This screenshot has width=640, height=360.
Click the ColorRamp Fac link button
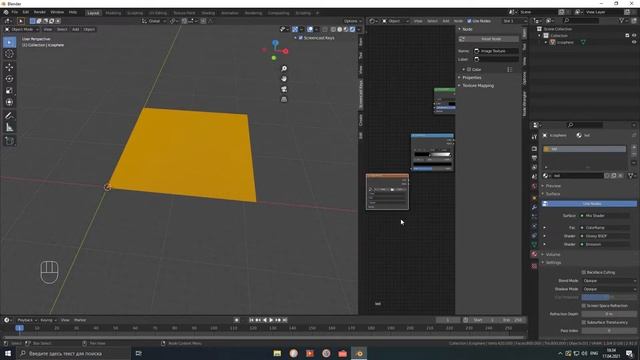[x=605, y=228]
